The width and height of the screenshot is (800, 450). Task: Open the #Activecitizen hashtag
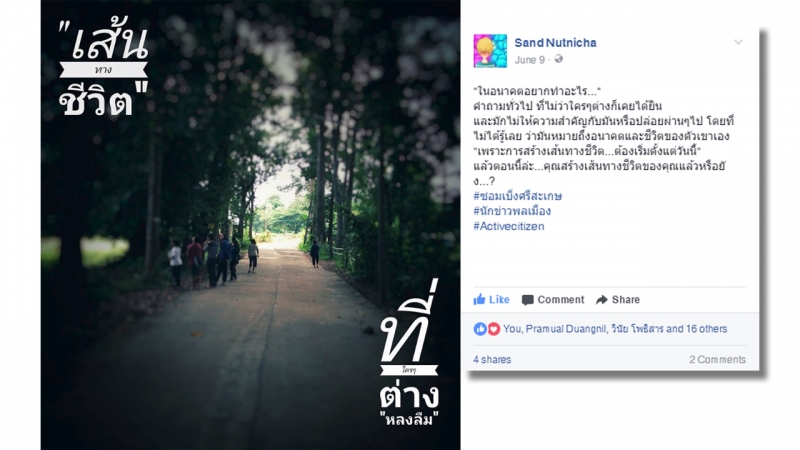(x=509, y=226)
